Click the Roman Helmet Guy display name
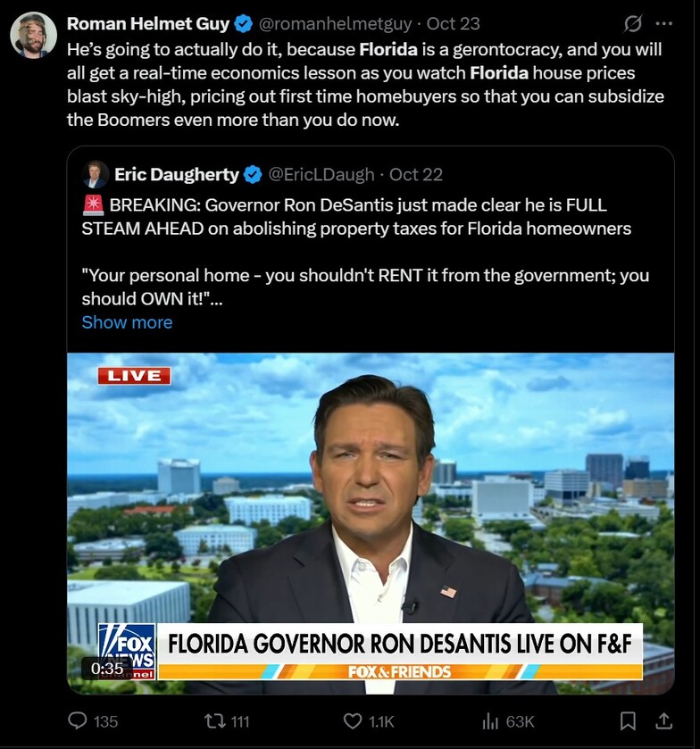Viewport: 700px width, 749px height. click(x=148, y=23)
